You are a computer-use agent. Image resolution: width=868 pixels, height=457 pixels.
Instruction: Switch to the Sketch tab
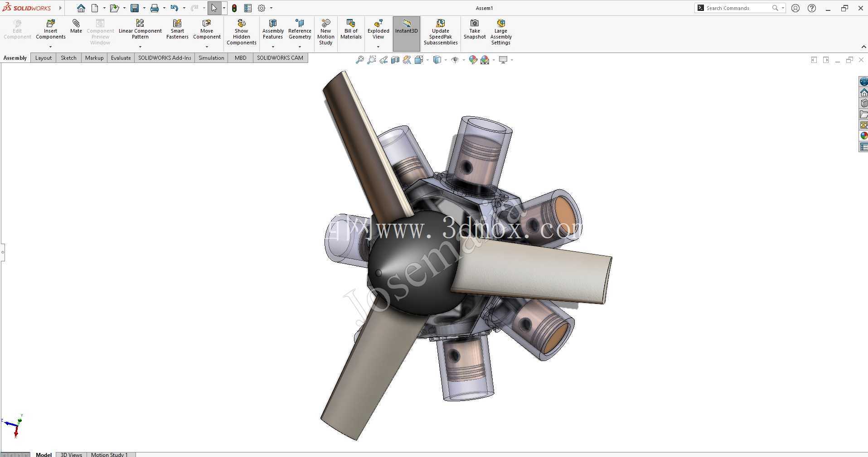(x=68, y=58)
